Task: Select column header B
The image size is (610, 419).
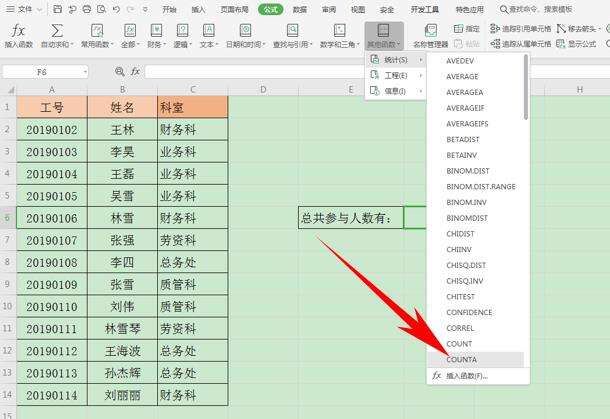Action: pos(123,90)
